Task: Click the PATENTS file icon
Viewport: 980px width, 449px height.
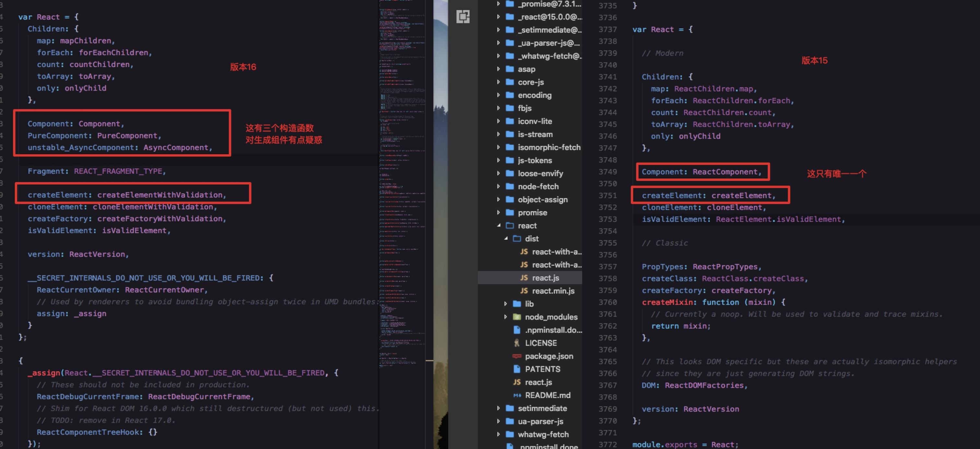Action: (517, 369)
